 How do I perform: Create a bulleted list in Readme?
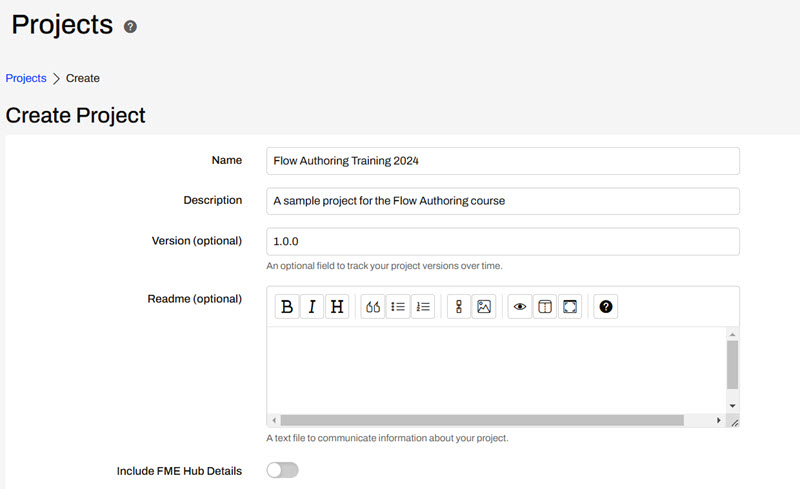[x=398, y=307]
